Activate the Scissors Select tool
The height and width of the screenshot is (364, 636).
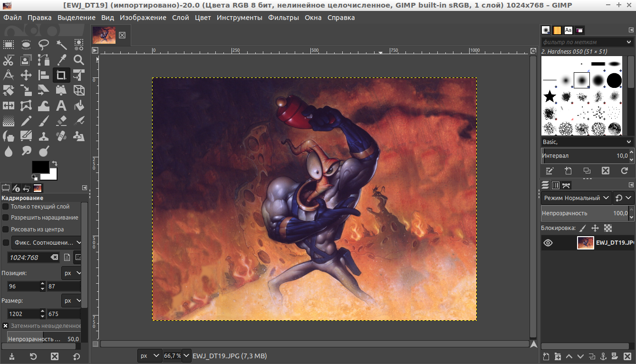9,60
